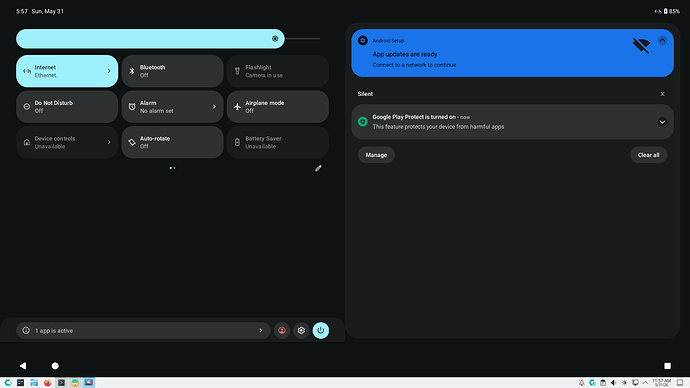Click the 'Sun, May 31' date text
The height and width of the screenshot is (388, 690).
pyautogui.click(x=48, y=11)
